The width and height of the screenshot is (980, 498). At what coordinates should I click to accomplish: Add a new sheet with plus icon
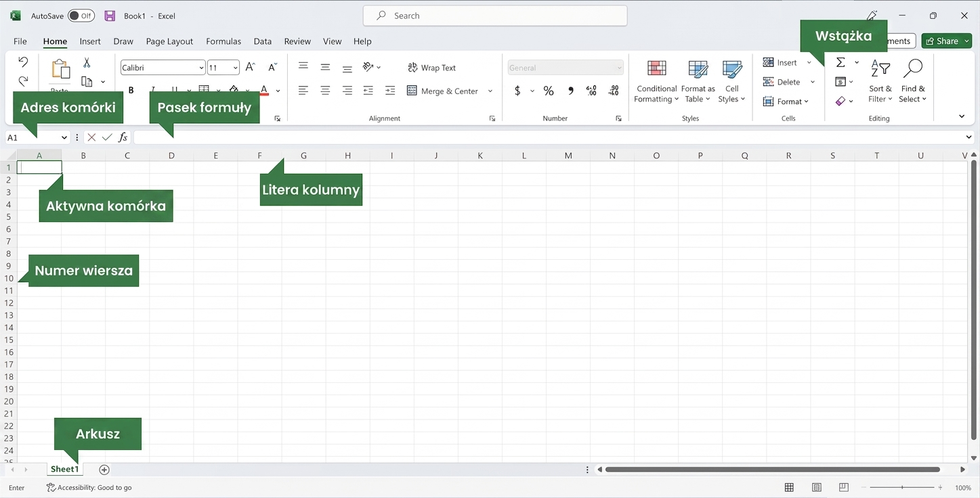[104, 470]
